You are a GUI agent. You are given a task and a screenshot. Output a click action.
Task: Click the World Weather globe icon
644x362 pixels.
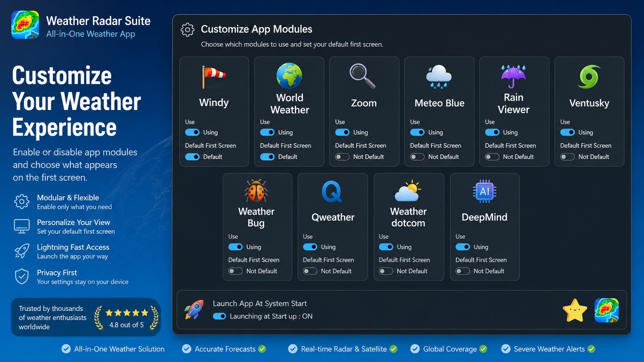(x=289, y=76)
